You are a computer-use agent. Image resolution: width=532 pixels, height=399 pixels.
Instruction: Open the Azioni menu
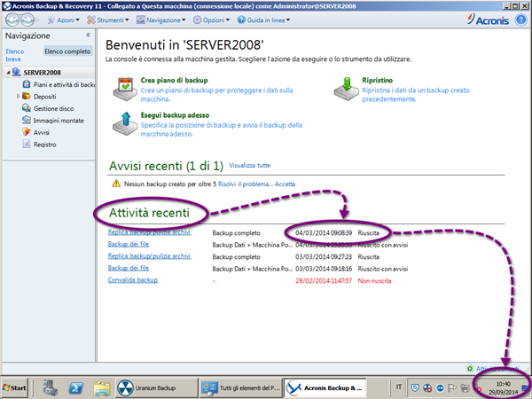click(x=63, y=20)
